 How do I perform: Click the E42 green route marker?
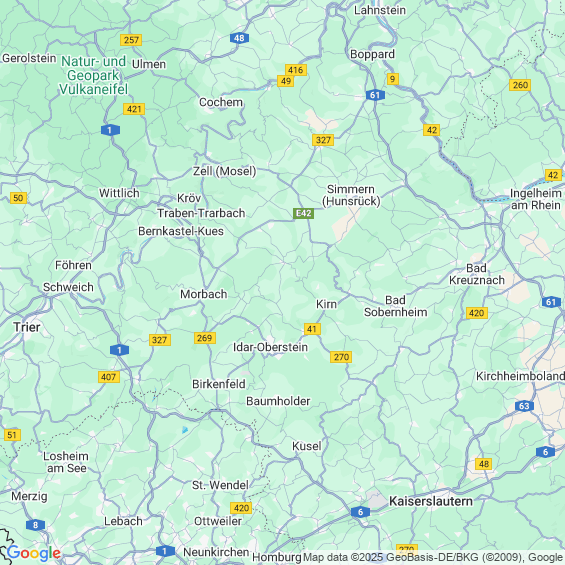[303, 213]
